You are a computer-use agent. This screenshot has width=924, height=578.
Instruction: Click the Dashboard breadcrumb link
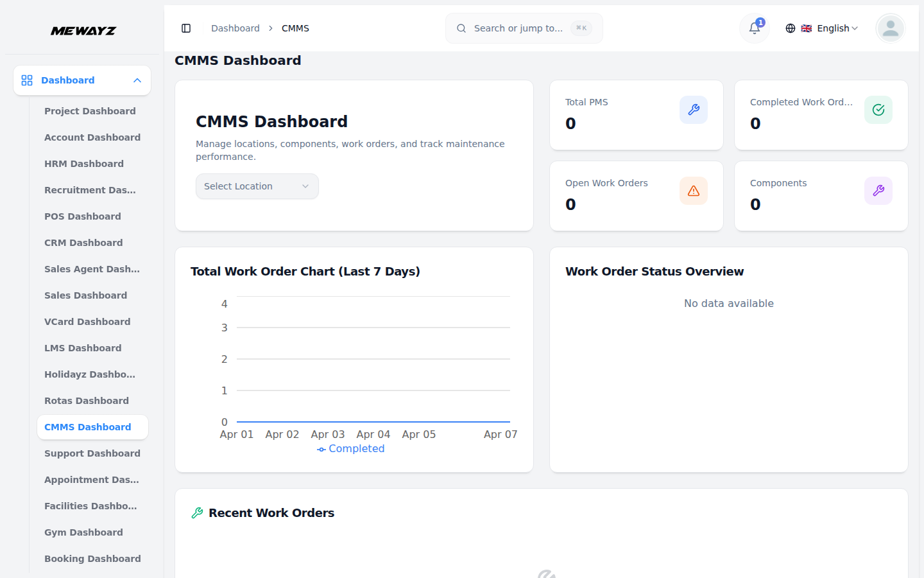click(x=235, y=28)
